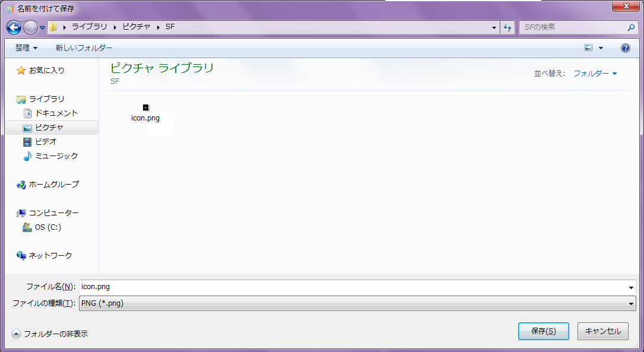Screen dimensions: 644x352
Task: Click the Paint icon in title bar
Action: coord(10,9)
